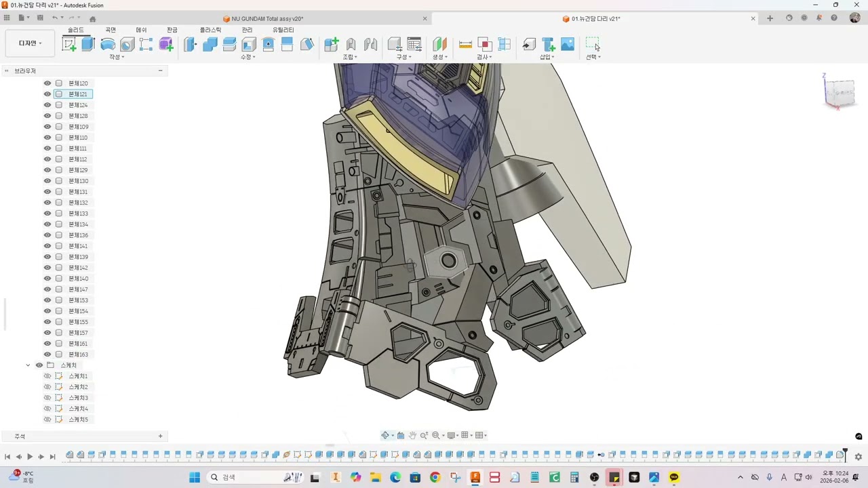Activate the Extrude tool icon
The image size is (868, 488).
pyautogui.click(x=88, y=45)
